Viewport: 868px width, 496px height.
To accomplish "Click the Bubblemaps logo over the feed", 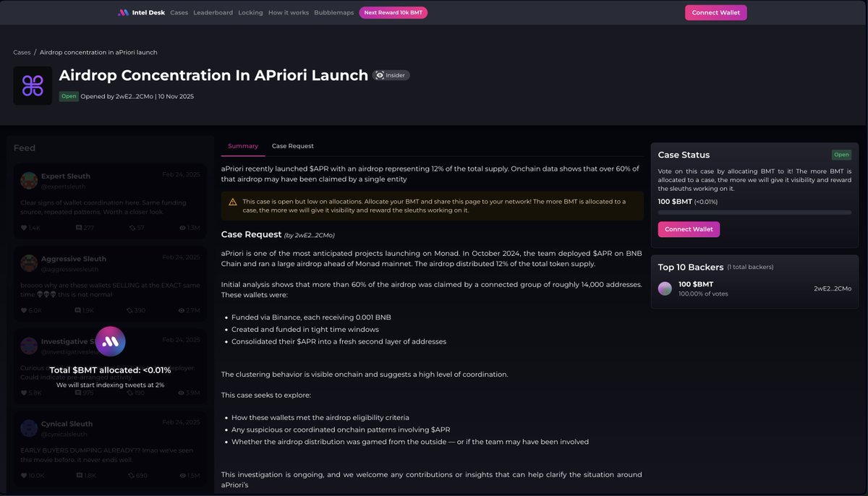I will [111, 341].
